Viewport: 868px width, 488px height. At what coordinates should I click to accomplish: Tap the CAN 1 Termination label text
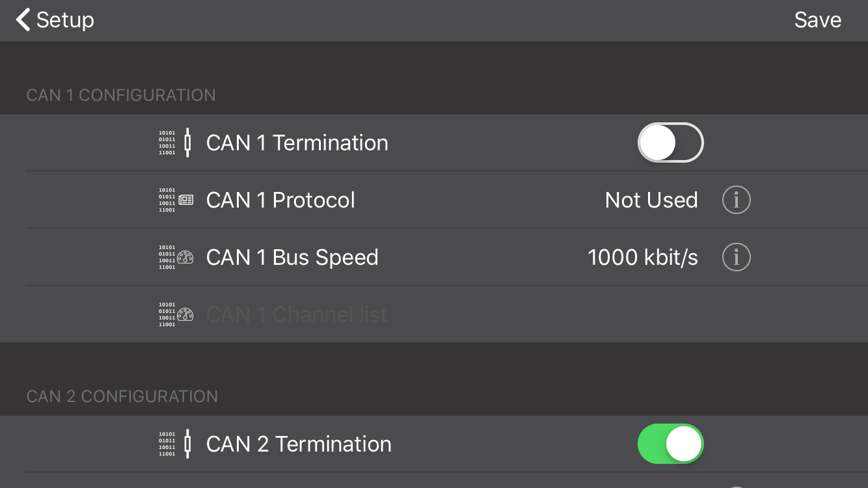click(297, 142)
